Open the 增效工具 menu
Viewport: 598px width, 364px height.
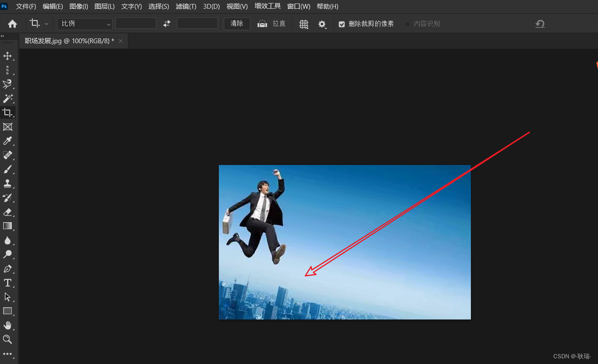click(x=268, y=7)
